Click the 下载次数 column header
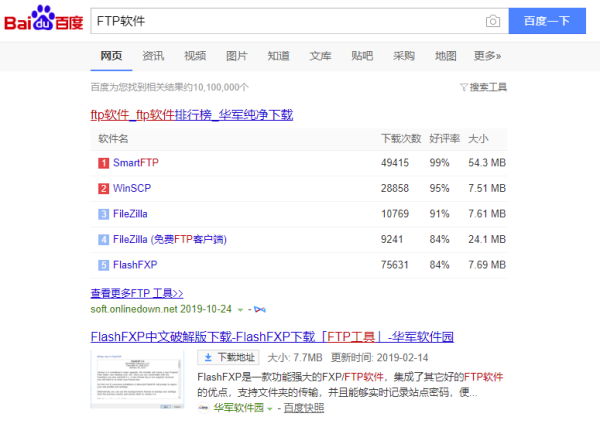This screenshot has width=600, height=427. 401,139
